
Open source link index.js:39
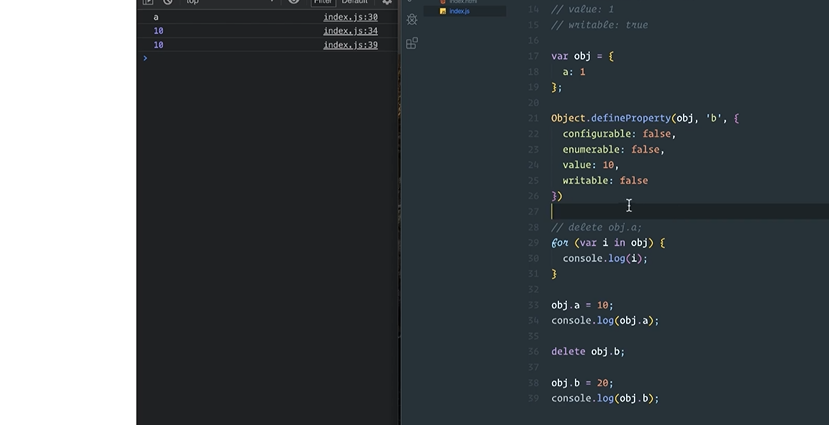point(351,45)
